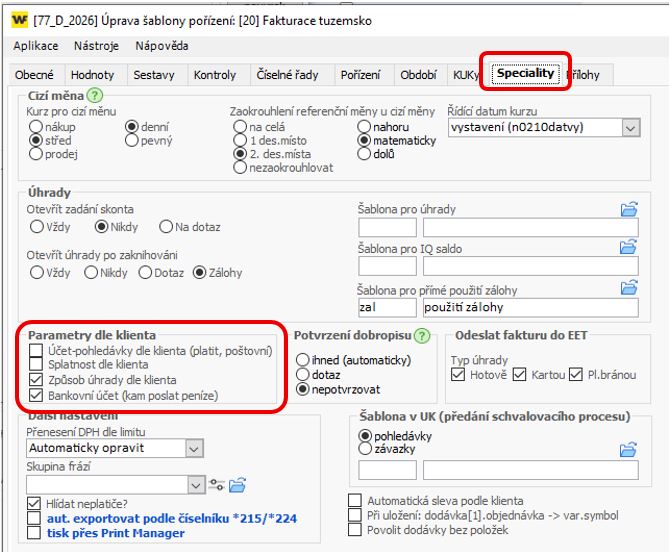
Task: Switch to the Kontroly tab
Action: pos(215,75)
